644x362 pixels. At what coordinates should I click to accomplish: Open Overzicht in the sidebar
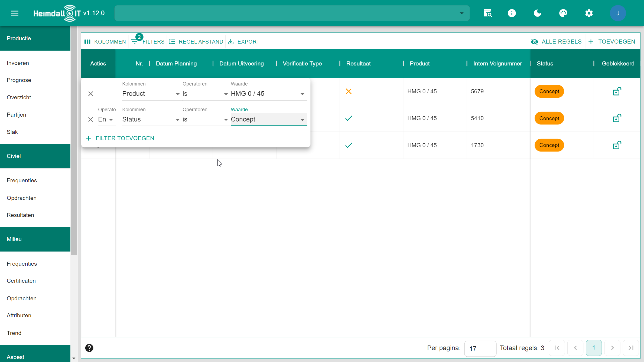point(19,97)
